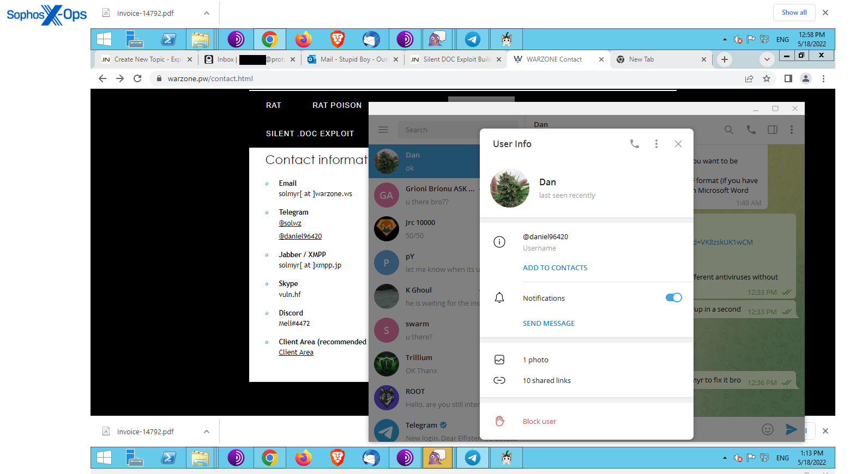Open Brave browser from bottom taskbar
This screenshot has height=474, width=868.
click(x=337, y=458)
